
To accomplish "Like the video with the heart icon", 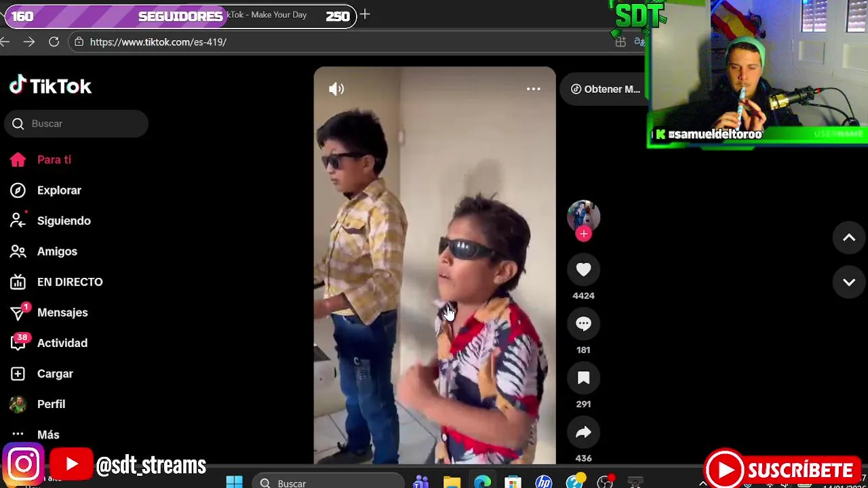I will coord(583,270).
